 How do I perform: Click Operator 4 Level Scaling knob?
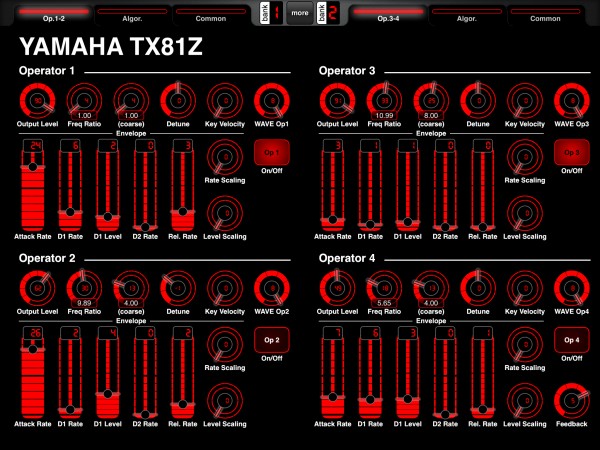(x=525, y=401)
